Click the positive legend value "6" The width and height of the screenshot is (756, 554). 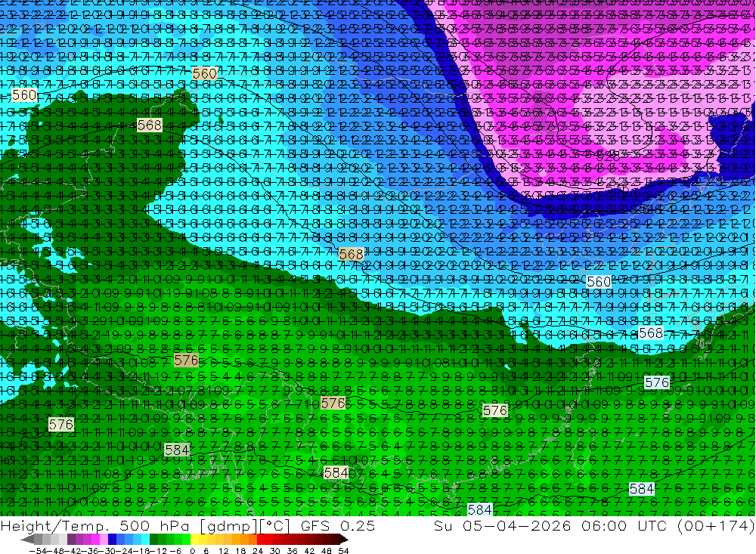coord(206,551)
